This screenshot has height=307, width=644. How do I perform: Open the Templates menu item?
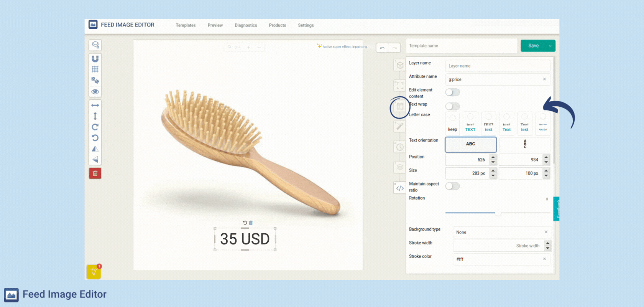[x=186, y=25]
